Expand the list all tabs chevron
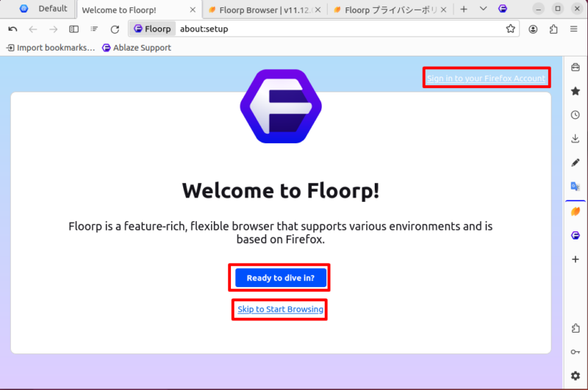The image size is (588, 390). (x=483, y=9)
